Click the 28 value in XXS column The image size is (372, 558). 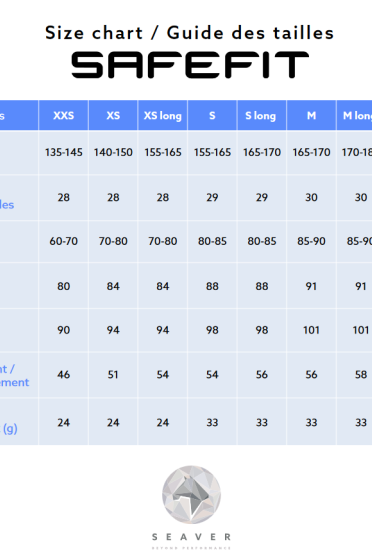tap(63, 198)
